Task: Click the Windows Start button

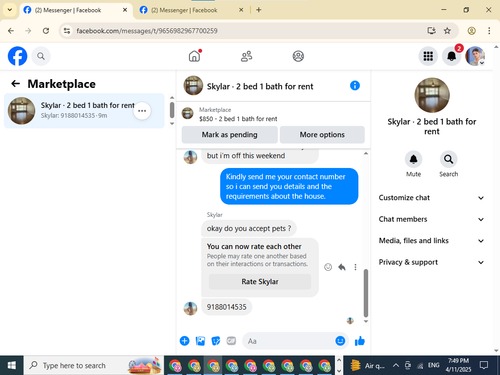Action: [12, 365]
